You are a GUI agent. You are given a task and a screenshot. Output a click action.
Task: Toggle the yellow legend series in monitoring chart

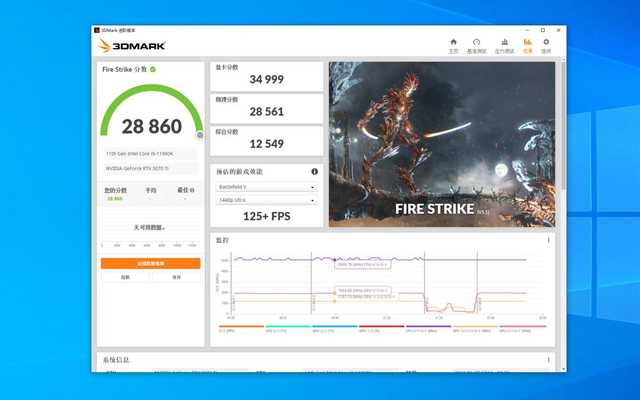tap(475, 328)
